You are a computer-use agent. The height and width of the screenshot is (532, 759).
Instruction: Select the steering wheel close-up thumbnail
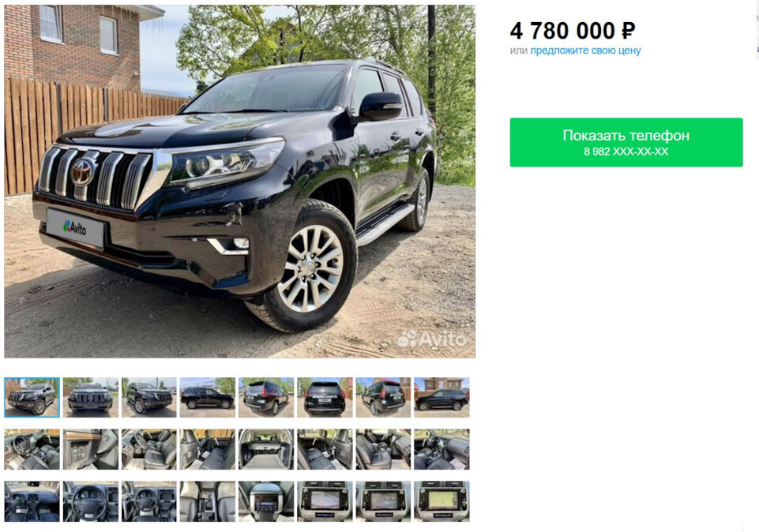pyautogui.click(x=91, y=501)
